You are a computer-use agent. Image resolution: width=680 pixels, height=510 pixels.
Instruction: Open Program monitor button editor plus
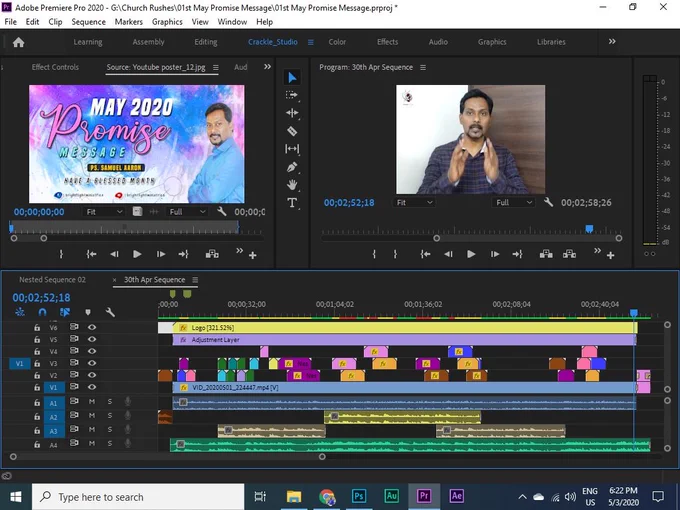pos(611,256)
